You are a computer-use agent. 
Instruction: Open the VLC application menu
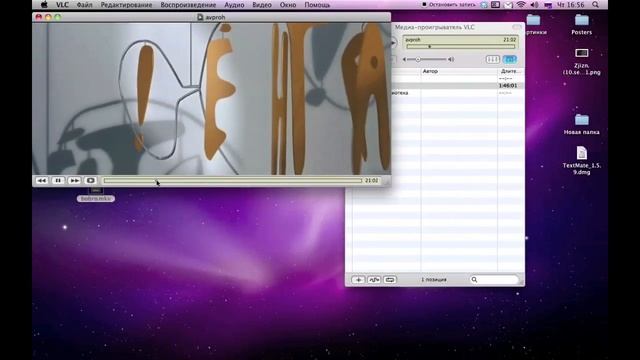point(62,5)
